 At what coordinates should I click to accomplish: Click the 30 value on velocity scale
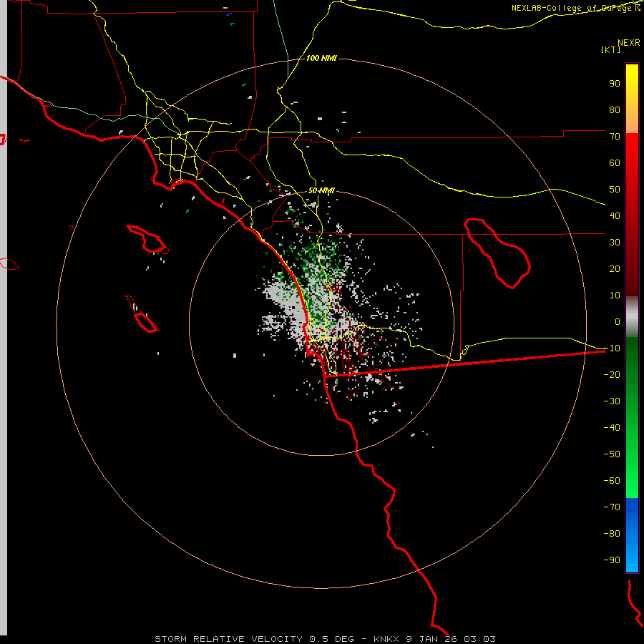pos(615,243)
